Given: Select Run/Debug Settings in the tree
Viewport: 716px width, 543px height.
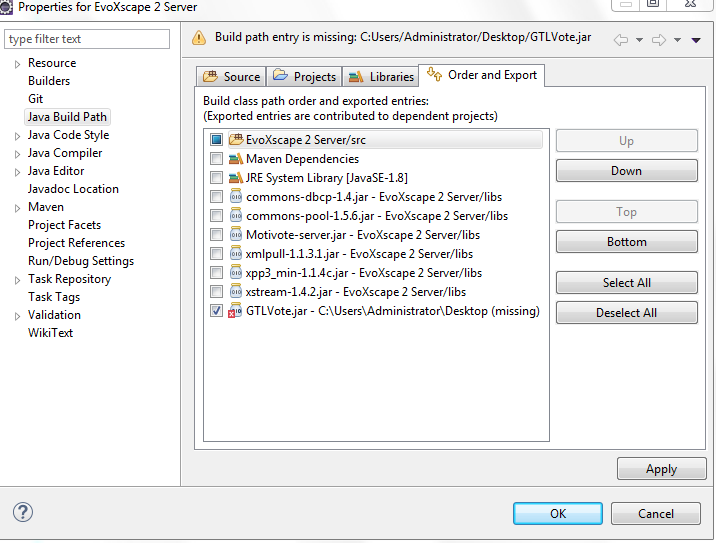Looking at the screenshot, I should (x=81, y=261).
